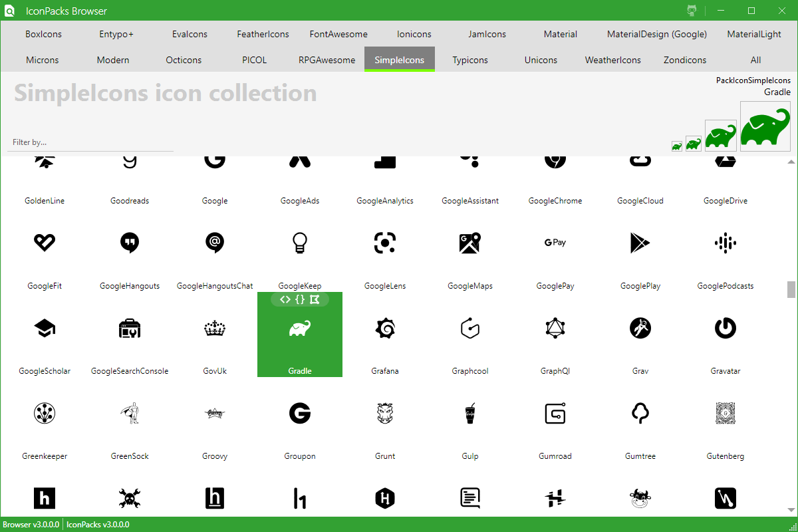Switch to the RPGAwesome tab
Screen dimensions: 798x532
pos(327,60)
